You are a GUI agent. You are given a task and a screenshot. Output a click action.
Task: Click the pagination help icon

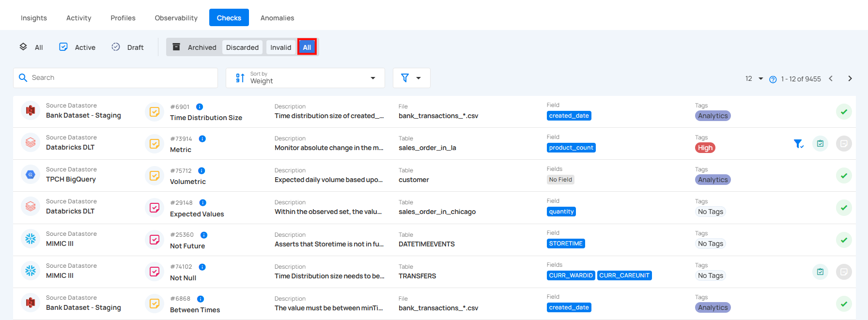[773, 79]
